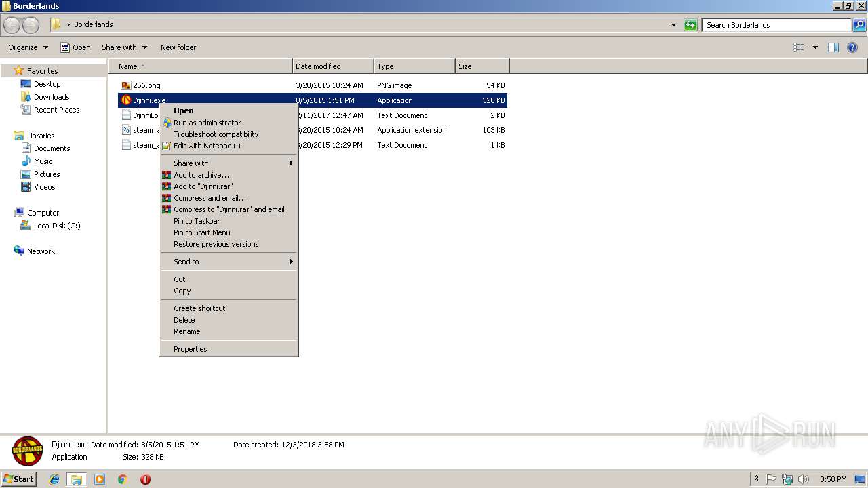Click WinRAR icon beside Compress and email
Viewport: 868px width, 488px height.
[x=167, y=198]
